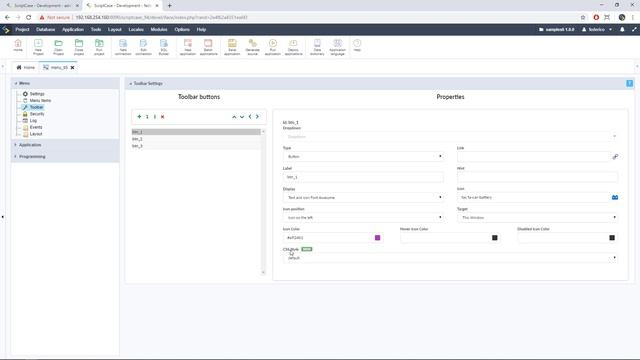Open the Data dictionary tool
The width and height of the screenshot is (640, 360).
[x=317, y=47]
